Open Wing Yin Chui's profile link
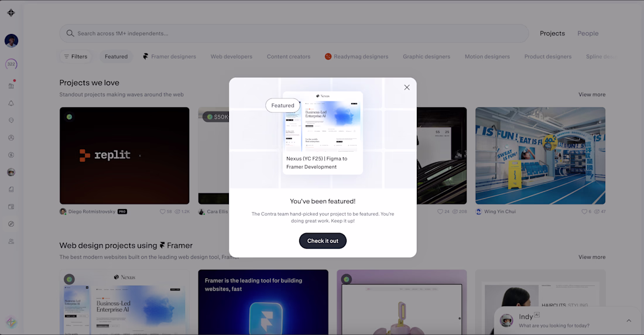The height and width of the screenshot is (335, 644). (499, 211)
